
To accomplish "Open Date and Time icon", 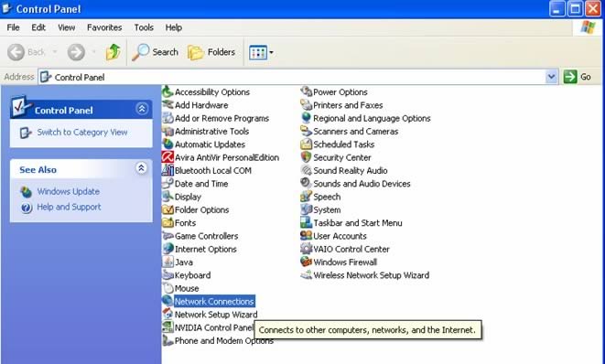I will 167,184.
